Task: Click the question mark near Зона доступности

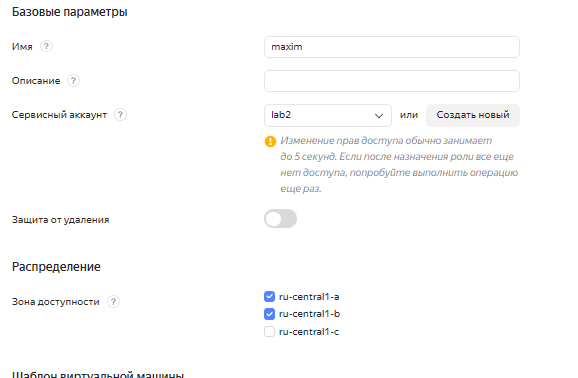Action: [113, 302]
